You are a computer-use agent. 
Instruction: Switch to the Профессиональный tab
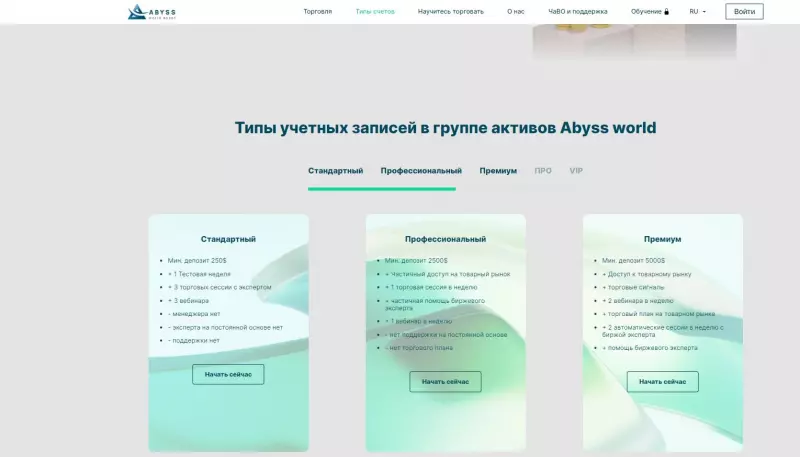421,171
